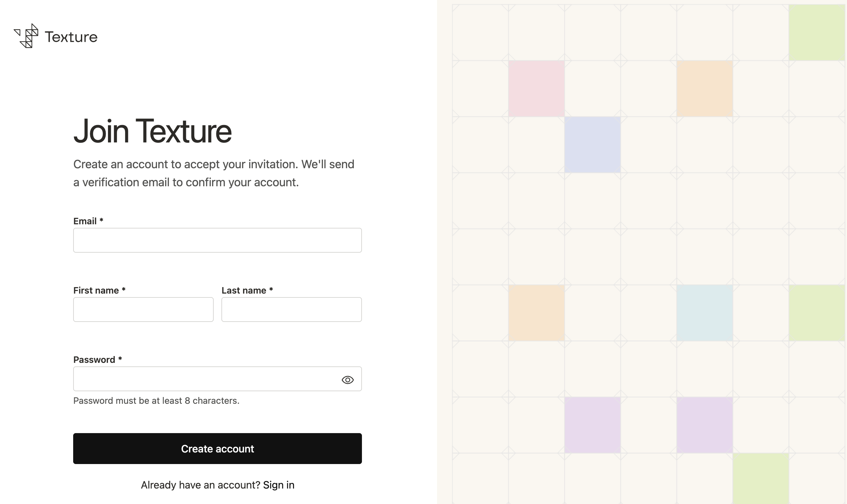The height and width of the screenshot is (504, 847).
Task: Open the Sign in link
Action: point(278,485)
